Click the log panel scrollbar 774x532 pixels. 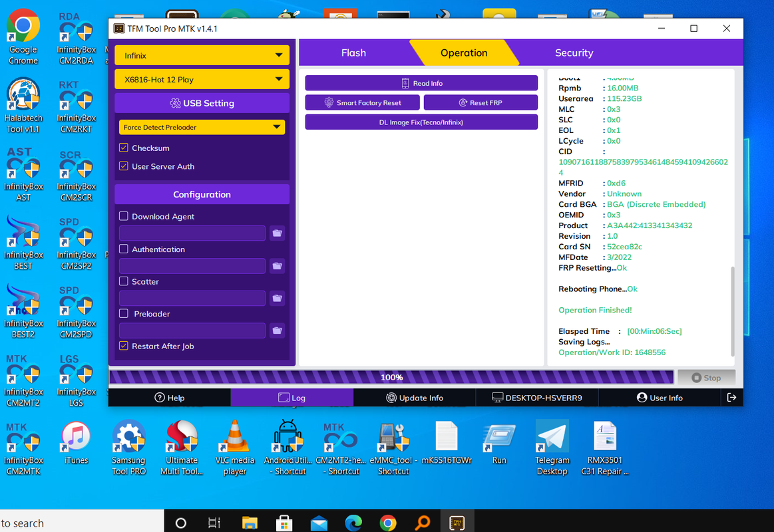733,311
